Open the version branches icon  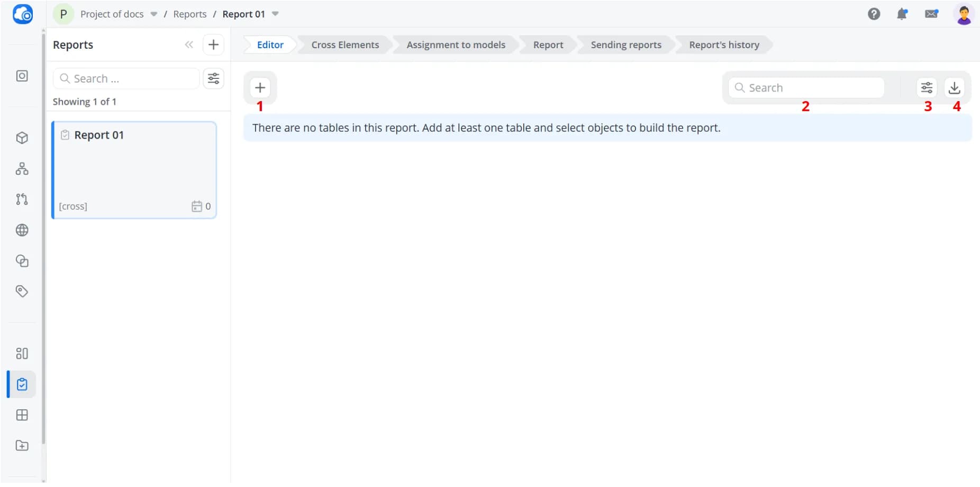[x=22, y=199]
